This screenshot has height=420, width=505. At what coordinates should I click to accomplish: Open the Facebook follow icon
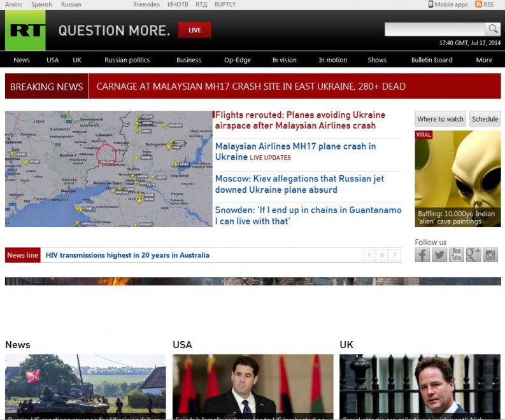422,255
